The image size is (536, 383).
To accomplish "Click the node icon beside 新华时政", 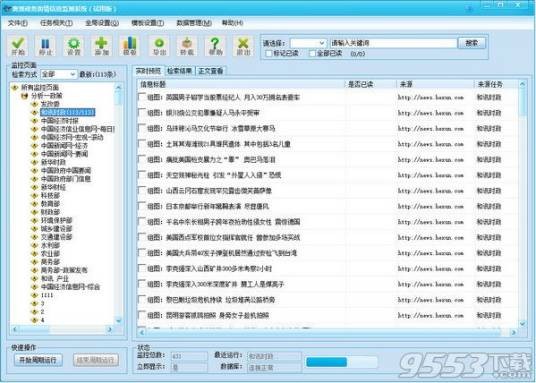I will [x=34, y=162].
